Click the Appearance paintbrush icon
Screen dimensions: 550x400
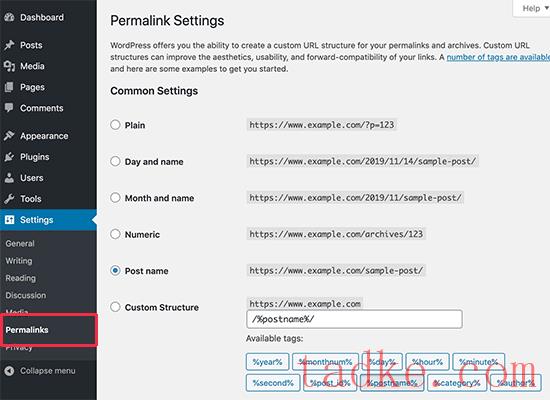click(x=9, y=135)
